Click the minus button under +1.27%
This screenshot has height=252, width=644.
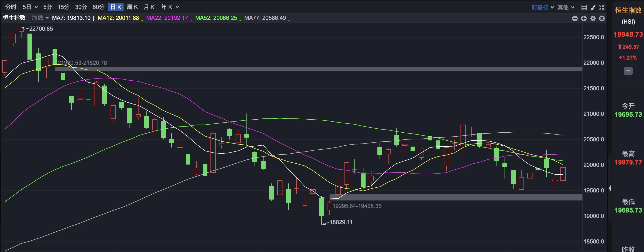tap(628, 71)
